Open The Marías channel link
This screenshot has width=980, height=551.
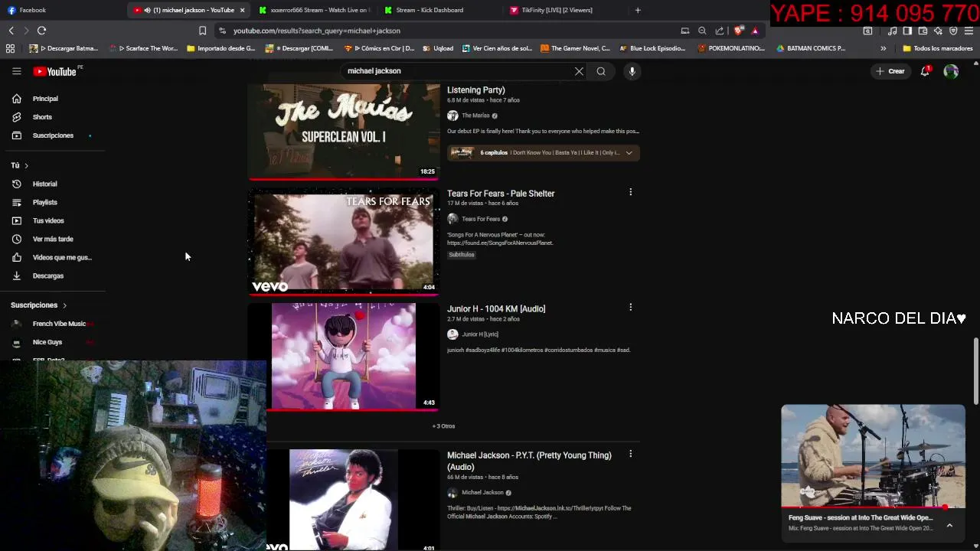point(475,116)
